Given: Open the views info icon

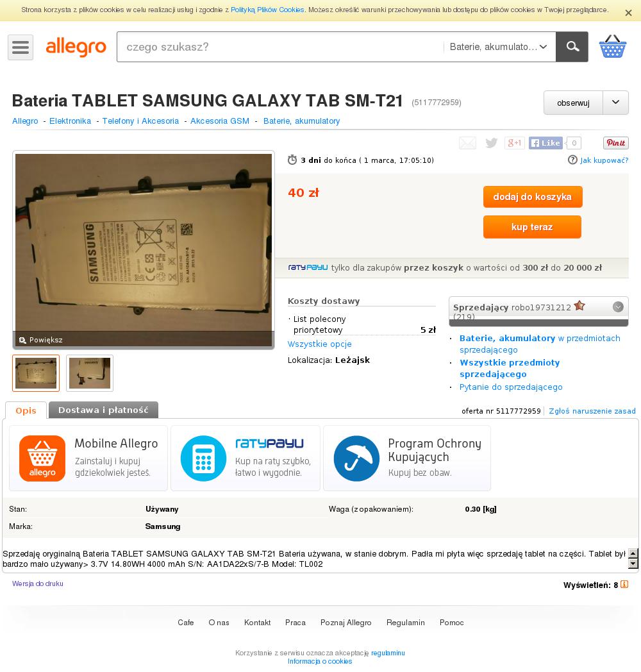Looking at the screenshot, I should pyautogui.click(x=624, y=585).
